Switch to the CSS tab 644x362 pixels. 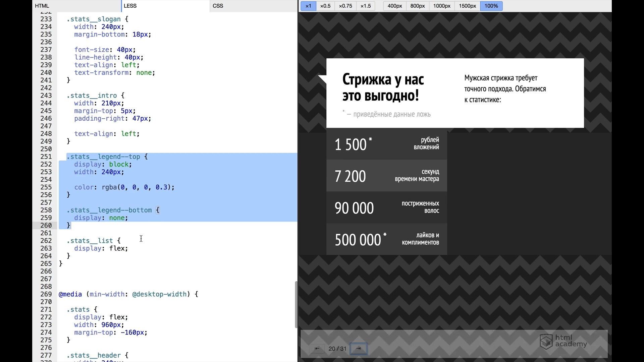pos(218,6)
